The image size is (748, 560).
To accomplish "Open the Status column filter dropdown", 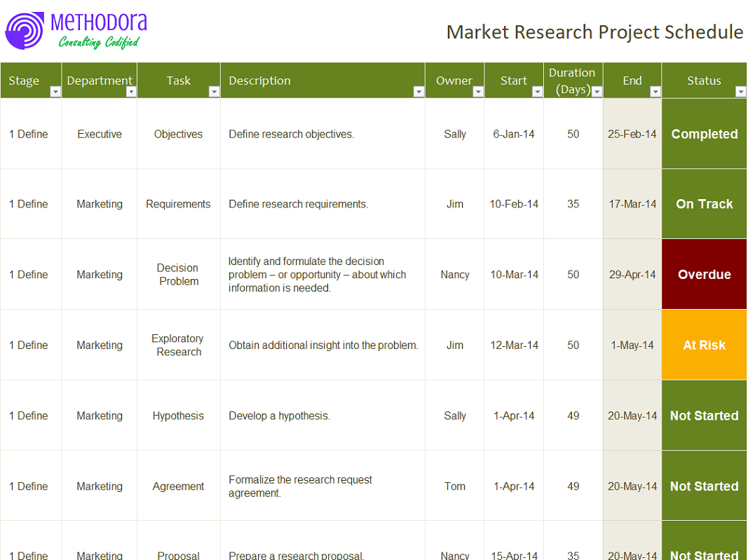I will [740, 92].
